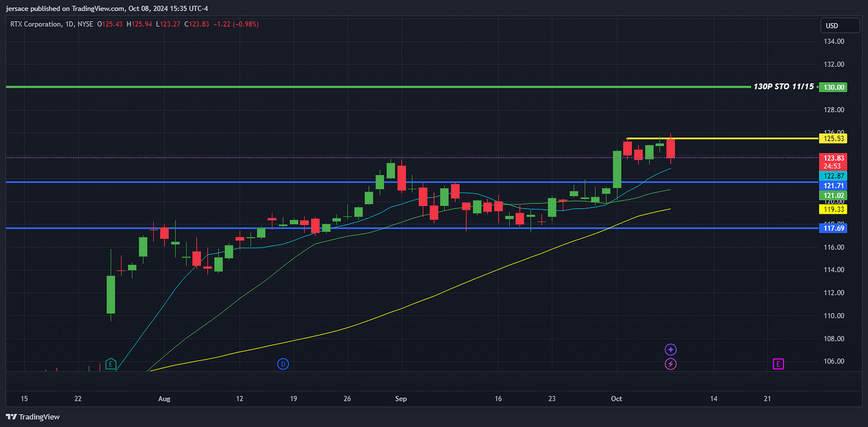Click the H125.94 high value
The width and height of the screenshot is (868, 427).
pyautogui.click(x=139, y=24)
